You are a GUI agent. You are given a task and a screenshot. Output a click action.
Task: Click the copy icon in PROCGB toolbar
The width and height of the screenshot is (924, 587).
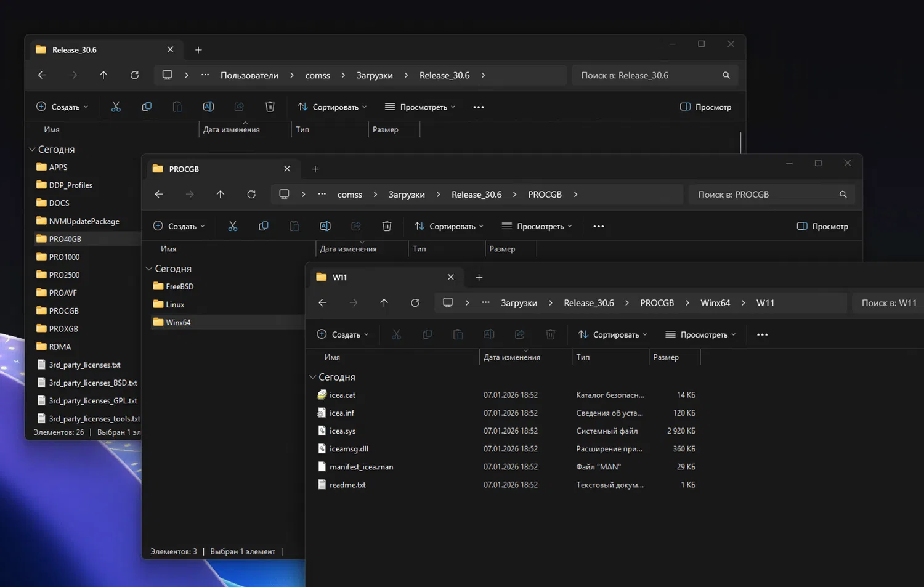pyautogui.click(x=264, y=226)
